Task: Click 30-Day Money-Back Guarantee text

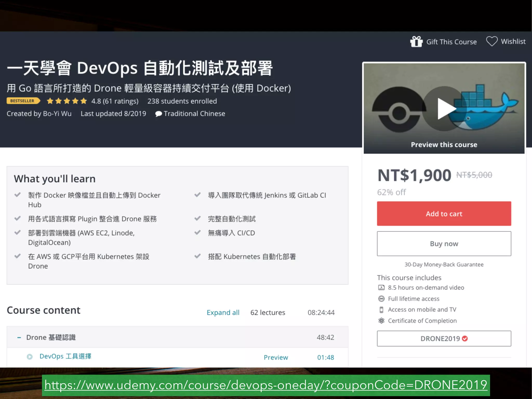Action: pyautogui.click(x=444, y=264)
